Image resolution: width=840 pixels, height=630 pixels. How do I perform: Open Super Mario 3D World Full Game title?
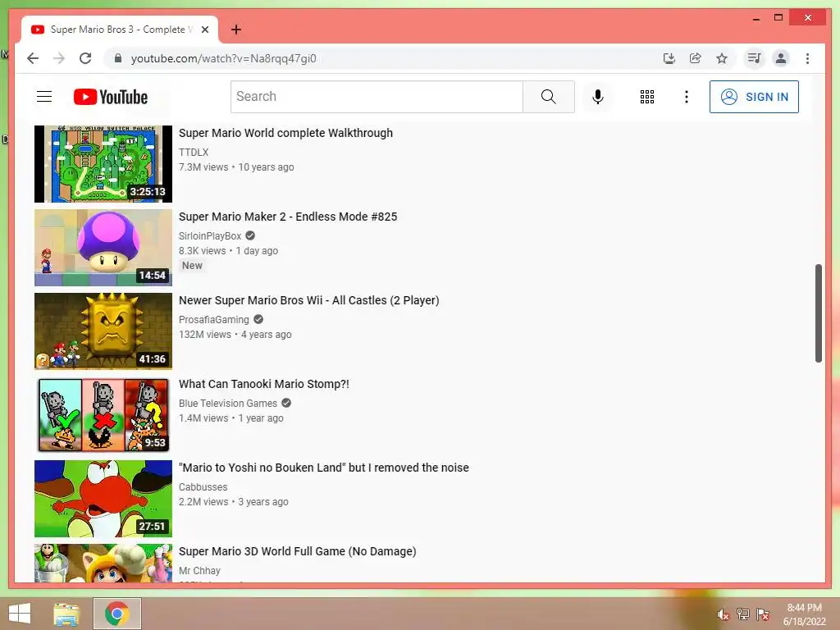click(297, 550)
